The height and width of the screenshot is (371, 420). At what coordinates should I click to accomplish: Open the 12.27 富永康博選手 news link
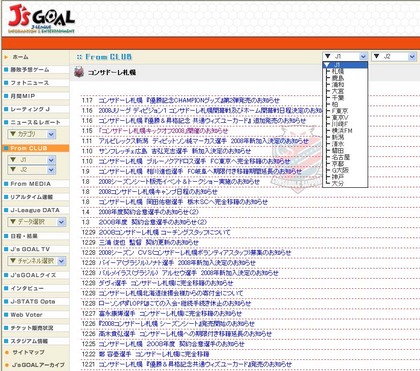pyautogui.click(x=170, y=314)
